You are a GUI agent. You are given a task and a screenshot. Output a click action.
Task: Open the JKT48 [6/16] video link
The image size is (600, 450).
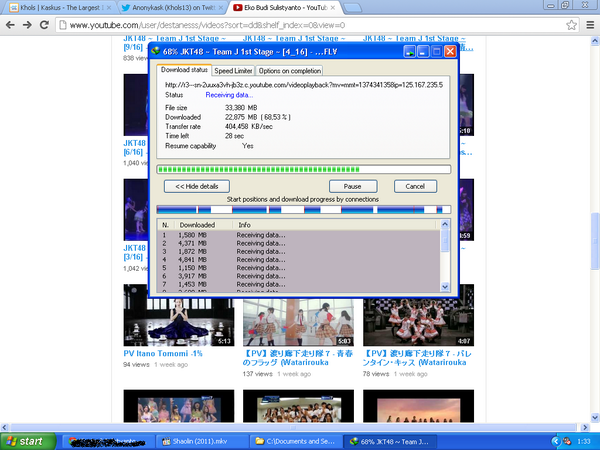coord(135,148)
